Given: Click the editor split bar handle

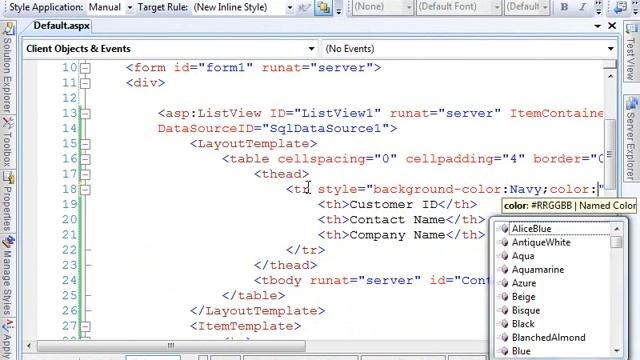Looking at the screenshot, I should tap(610, 64).
